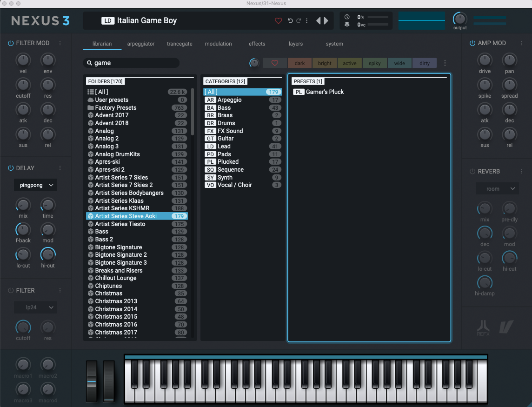The height and width of the screenshot is (407, 532).
Task: Go to previous preset with left arrow
Action: pyautogui.click(x=318, y=21)
